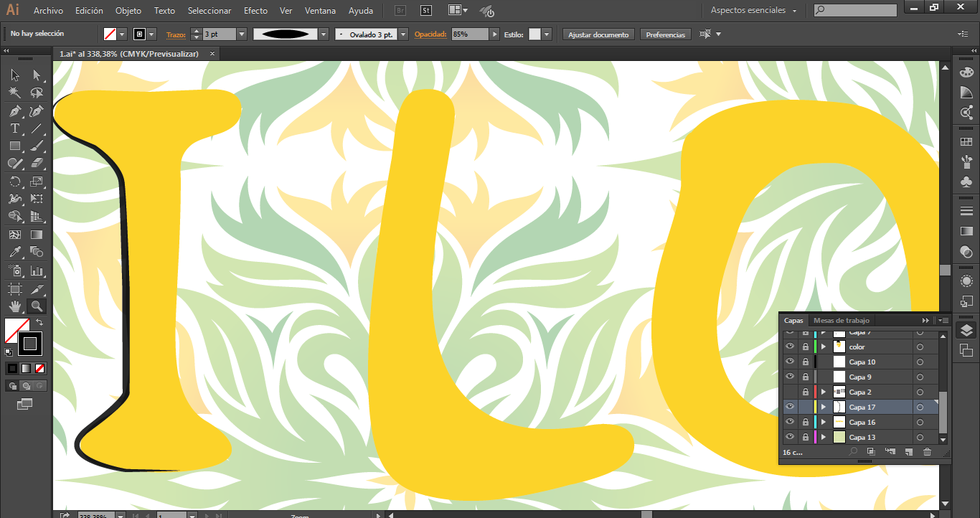Image resolution: width=980 pixels, height=518 pixels.
Task: Expand Capa 17 disclosure triangle
Action: [824, 407]
